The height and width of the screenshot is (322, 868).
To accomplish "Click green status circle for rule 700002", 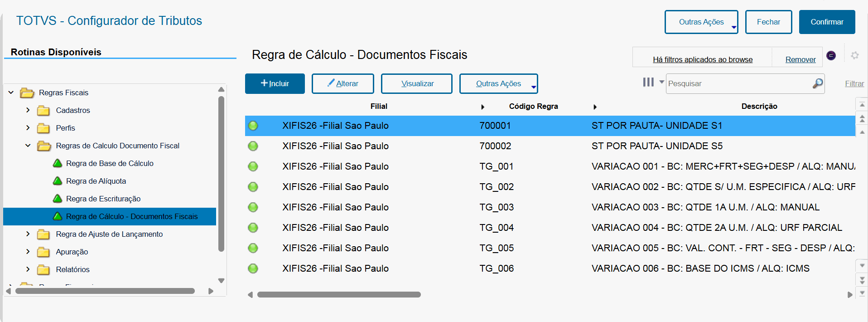I will [253, 146].
